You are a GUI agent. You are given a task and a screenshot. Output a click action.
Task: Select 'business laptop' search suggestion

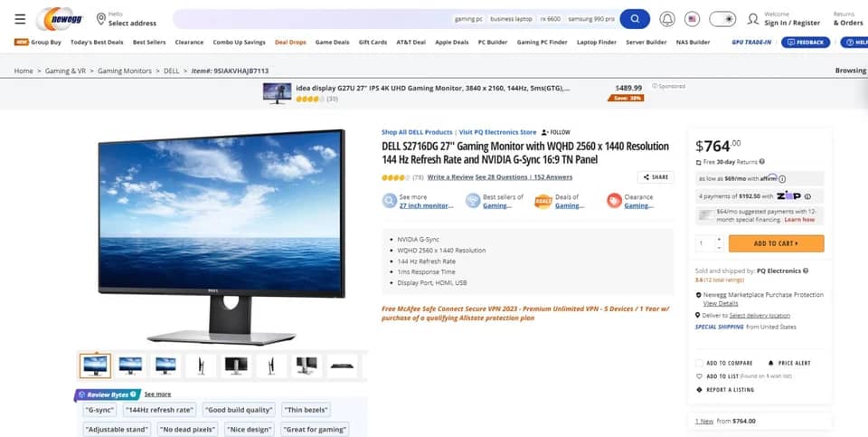(x=511, y=19)
